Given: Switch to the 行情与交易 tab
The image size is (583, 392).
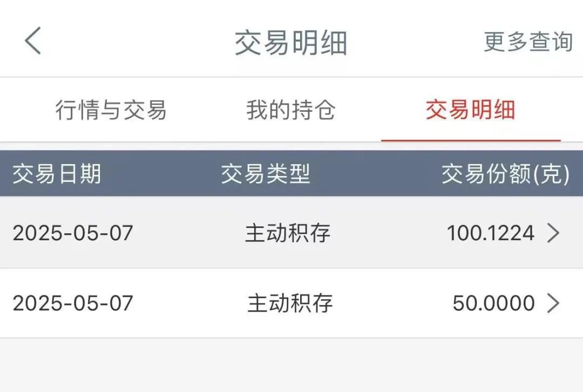Looking at the screenshot, I should [111, 110].
